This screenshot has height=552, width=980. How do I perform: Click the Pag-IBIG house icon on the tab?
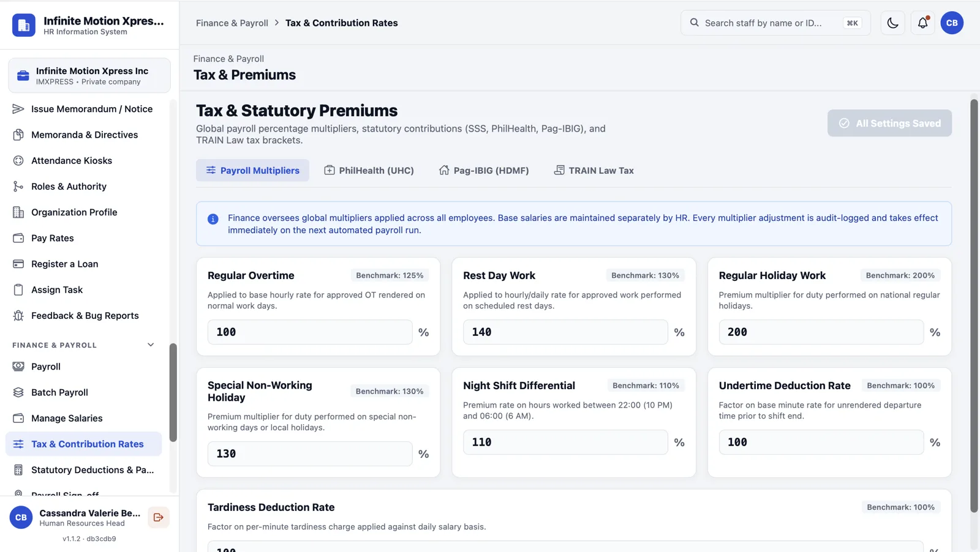[444, 170]
